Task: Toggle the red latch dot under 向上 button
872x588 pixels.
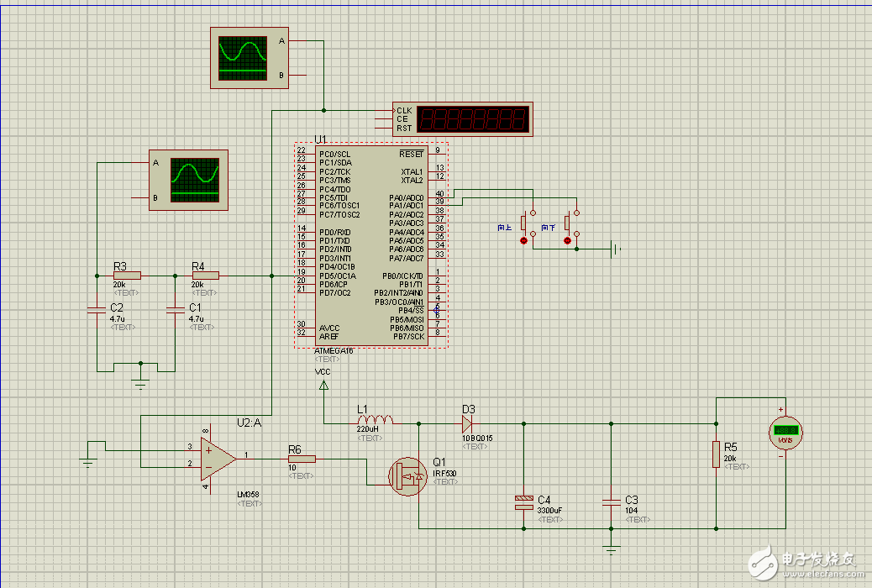Action: pyautogui.click(x=524, y=241)
